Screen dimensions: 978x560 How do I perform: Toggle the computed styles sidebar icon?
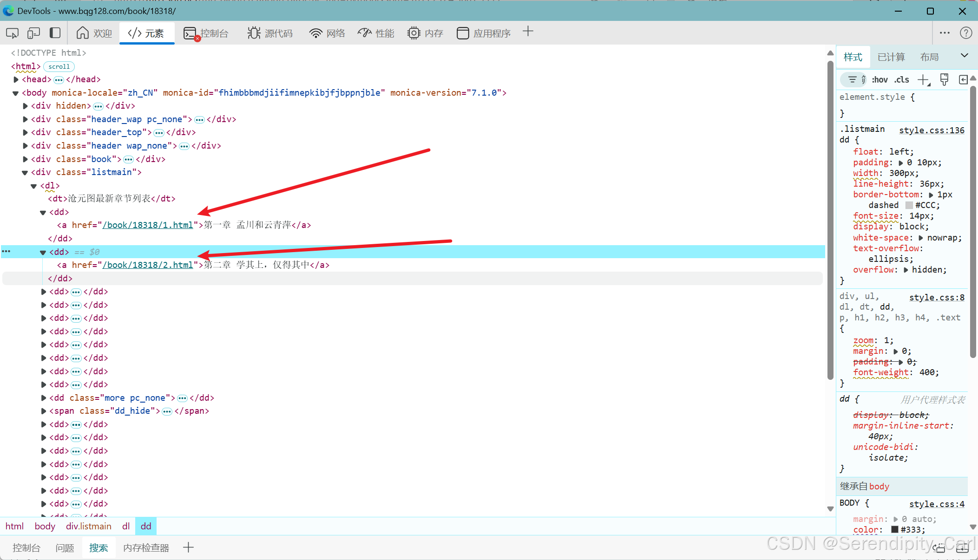point(963,80)
